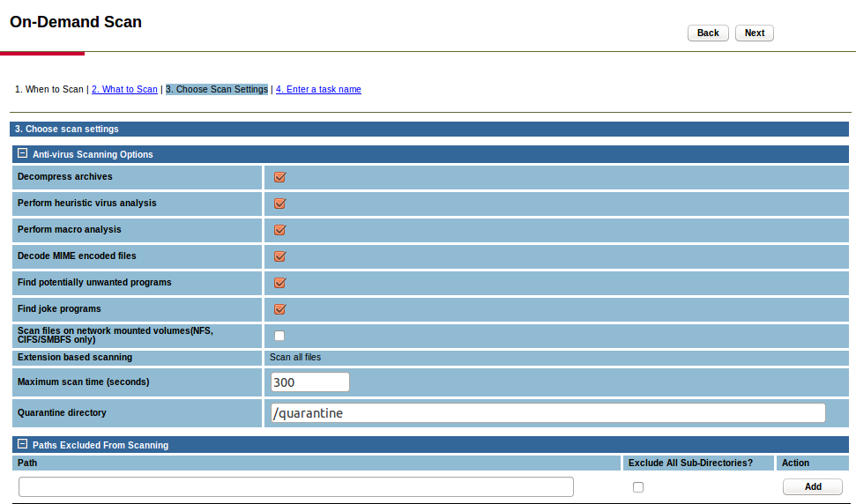Uncheck Decompress archives checkbox

coord(280,177)
